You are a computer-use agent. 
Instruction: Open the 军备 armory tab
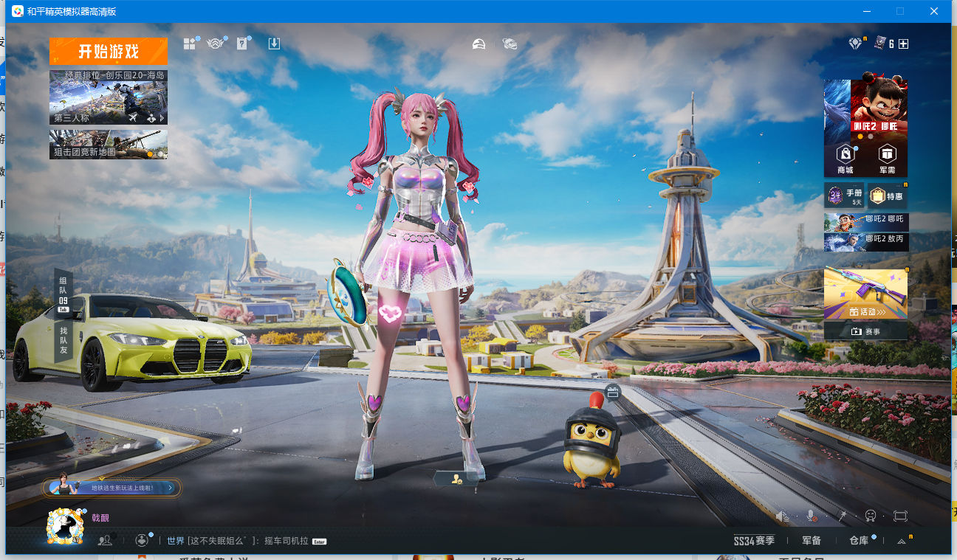tap(812, 541)
